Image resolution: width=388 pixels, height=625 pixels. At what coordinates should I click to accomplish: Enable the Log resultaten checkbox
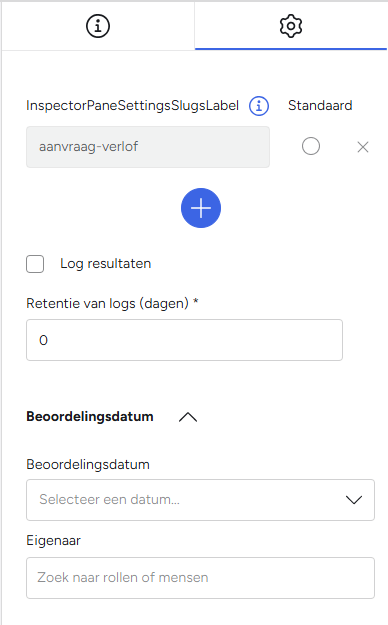[35, 264]
